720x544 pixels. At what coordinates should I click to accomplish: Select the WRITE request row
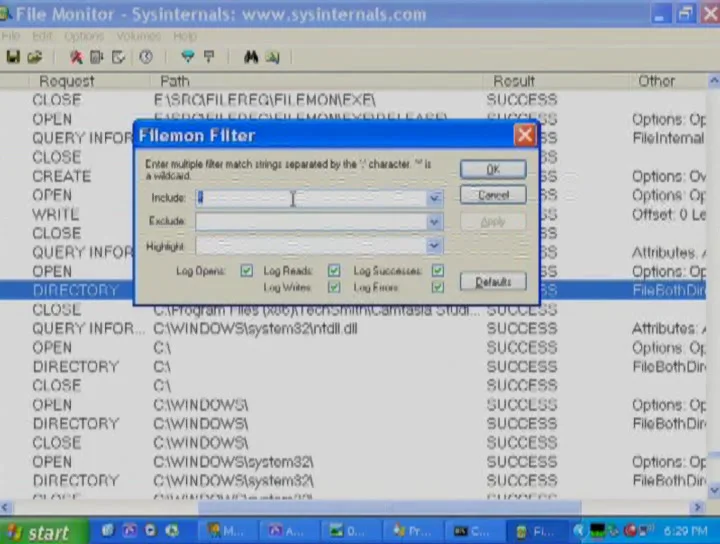click(56, 214)
